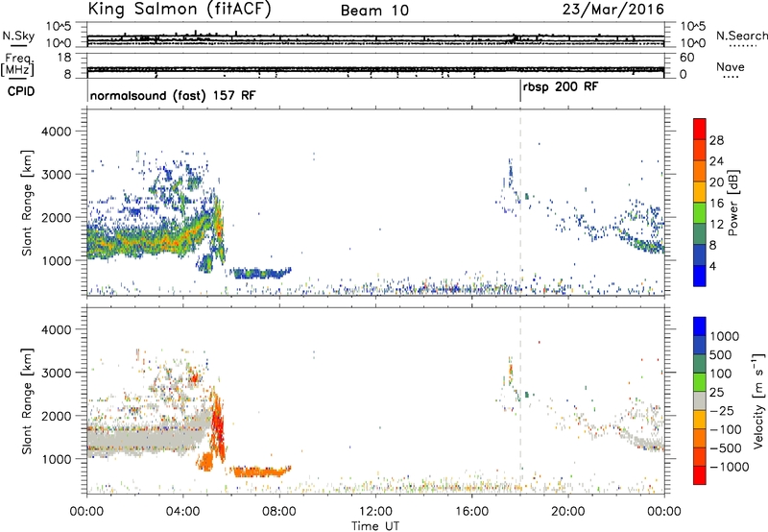Screen dimensions: 768x532
Task: Click the '500' velocity colorbar tick
Action: [721, 354]
